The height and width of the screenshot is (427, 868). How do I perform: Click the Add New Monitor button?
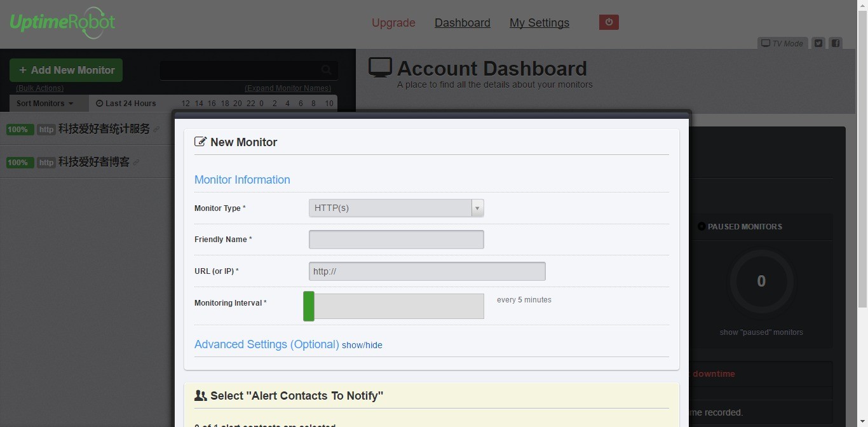point(66,70)
